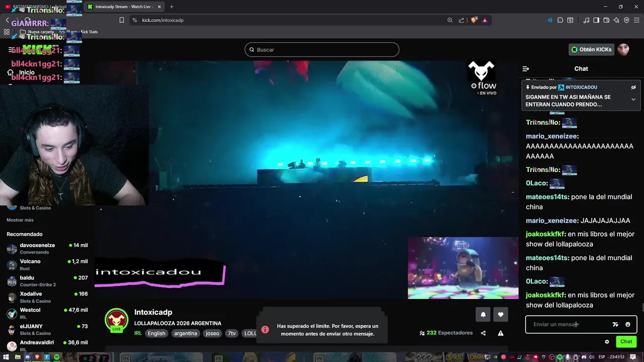Click the share stream icon
The height and width of the screenshot is (362, 644).
point(484,333)
